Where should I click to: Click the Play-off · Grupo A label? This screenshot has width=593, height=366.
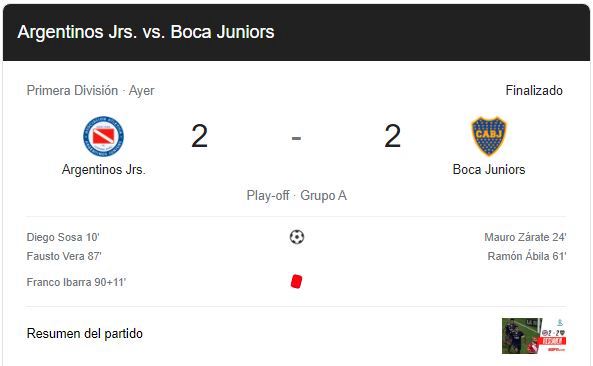(296, 195)
